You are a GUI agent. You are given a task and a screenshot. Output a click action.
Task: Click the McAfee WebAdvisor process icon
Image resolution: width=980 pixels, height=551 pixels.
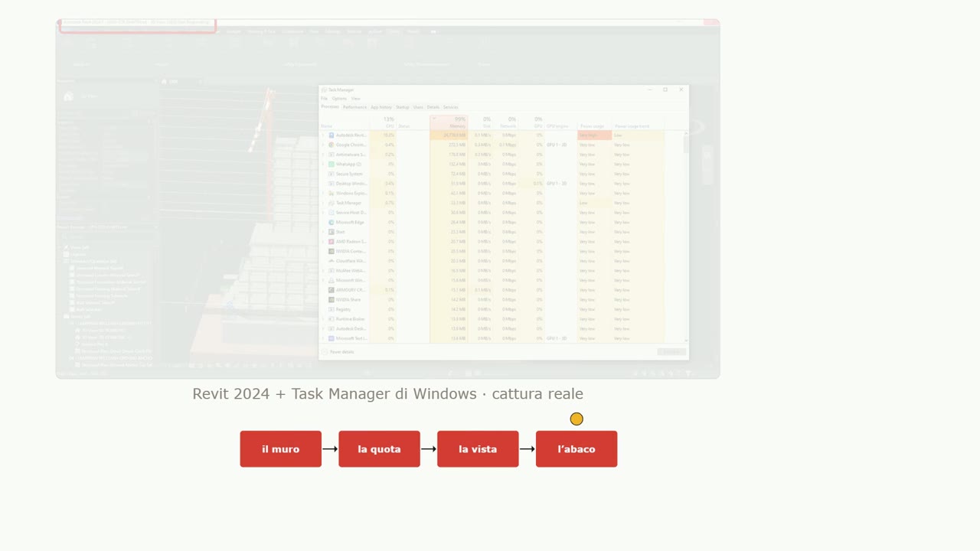pyautogui.click(x=331, y=270)
